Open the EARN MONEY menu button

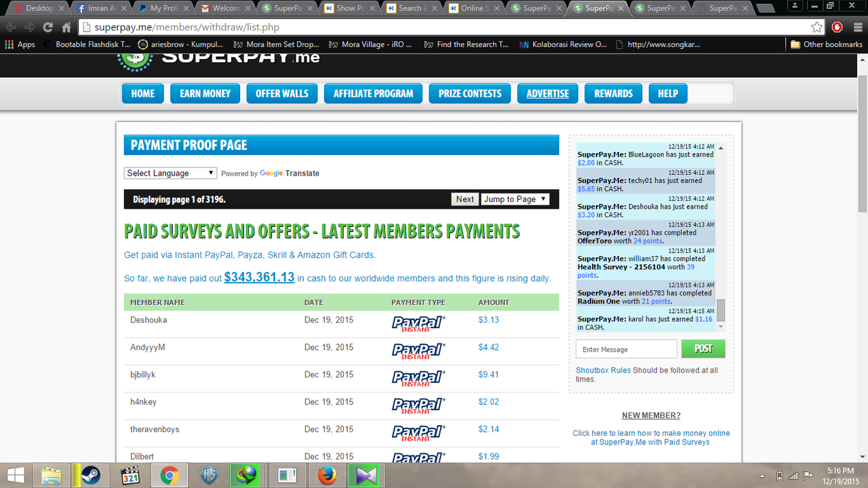coord(205,94)
